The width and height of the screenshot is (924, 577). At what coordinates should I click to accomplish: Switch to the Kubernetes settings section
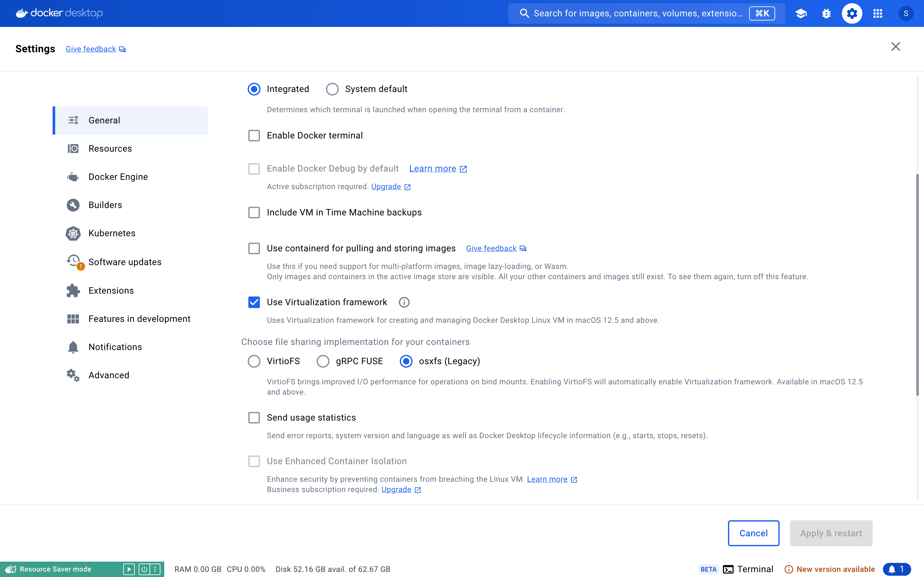[x=112, y=233]
